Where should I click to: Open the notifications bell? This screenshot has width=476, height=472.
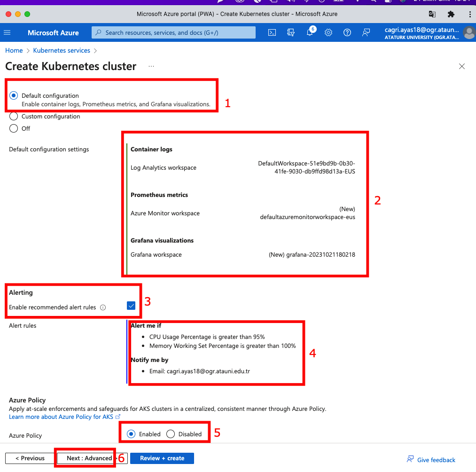310,32
